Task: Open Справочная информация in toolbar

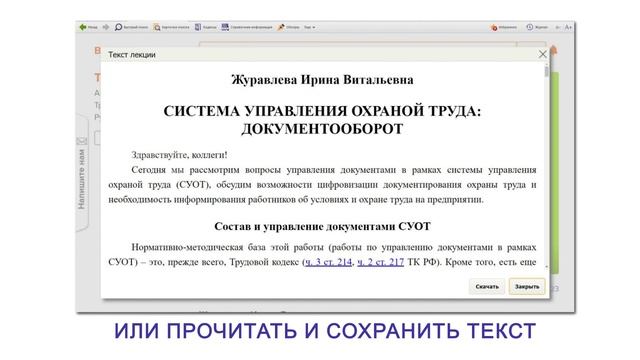Action: [x=247, y=27]
